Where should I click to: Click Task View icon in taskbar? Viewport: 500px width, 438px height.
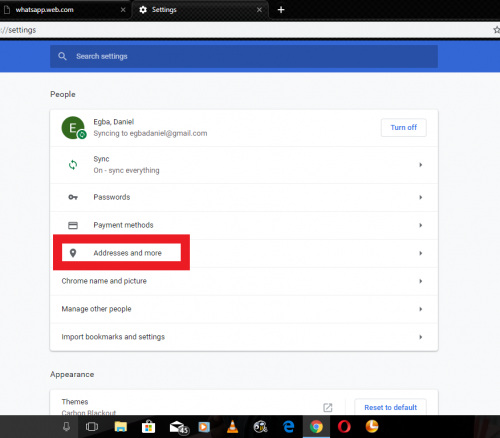pos(92,427)
